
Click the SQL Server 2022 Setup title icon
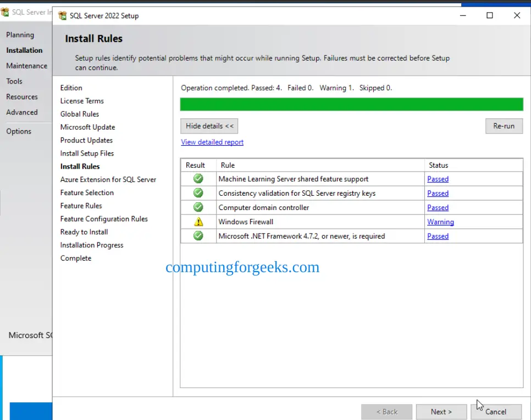62,15
